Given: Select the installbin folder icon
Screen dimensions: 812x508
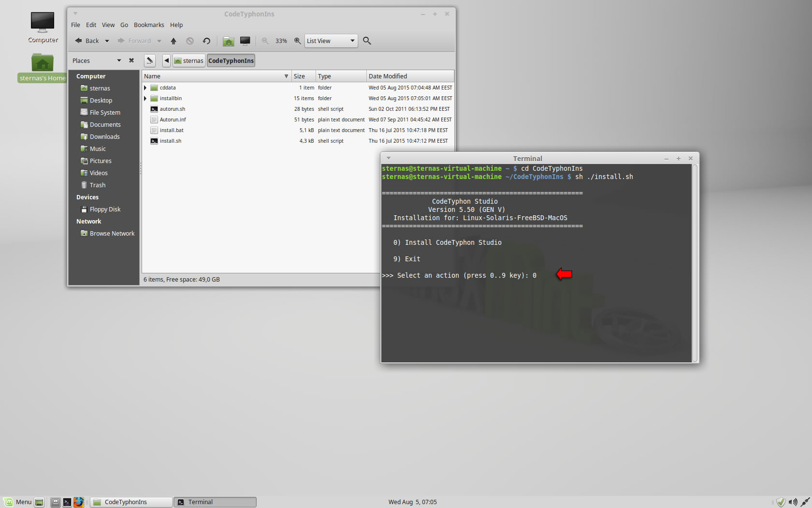Looking at the screenshot, I should (x=154, y=98).
